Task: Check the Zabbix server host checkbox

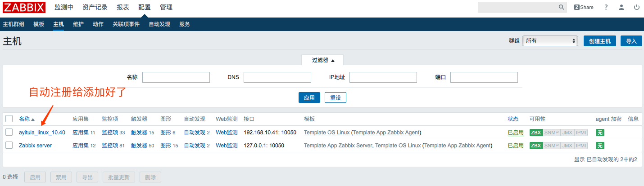Action: pyautogui.click(x=9, y=145)
